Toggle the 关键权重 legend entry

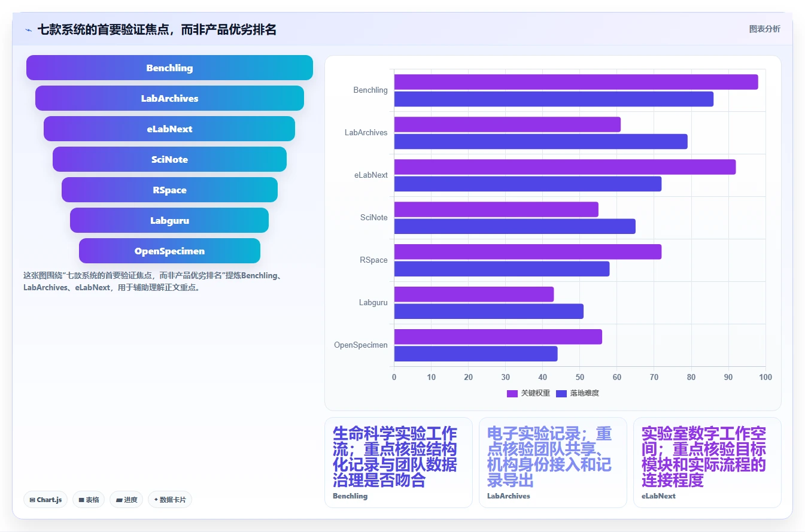pos(528,393)
